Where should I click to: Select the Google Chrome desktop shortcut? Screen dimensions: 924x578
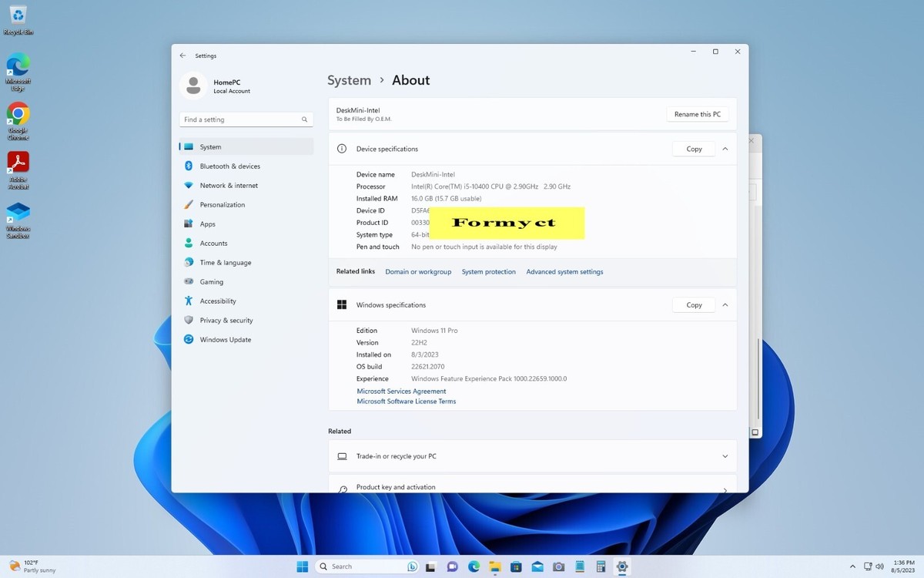pos(18,122)
